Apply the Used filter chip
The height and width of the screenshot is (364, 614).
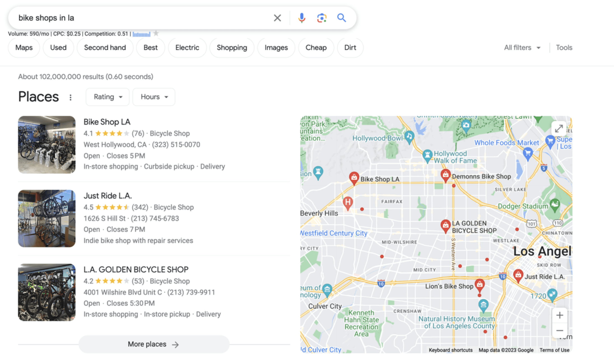(x=58, y=48)
